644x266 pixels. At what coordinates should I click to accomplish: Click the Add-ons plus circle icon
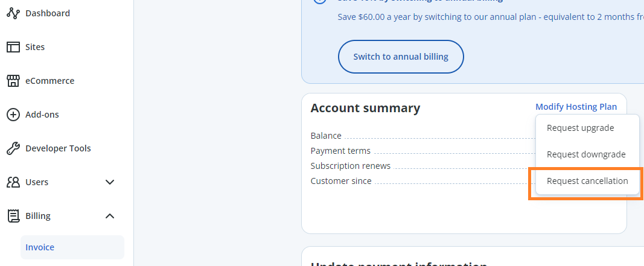click(x=13, y=115)
